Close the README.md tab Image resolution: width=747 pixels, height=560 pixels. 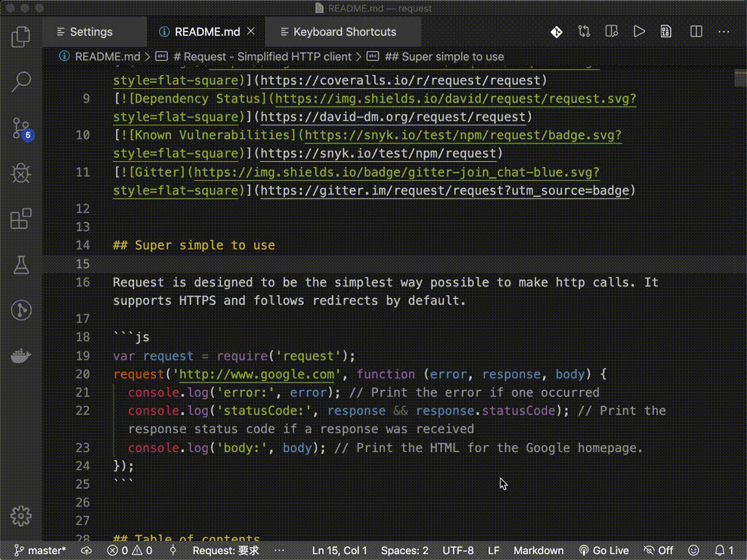(251, 31)
